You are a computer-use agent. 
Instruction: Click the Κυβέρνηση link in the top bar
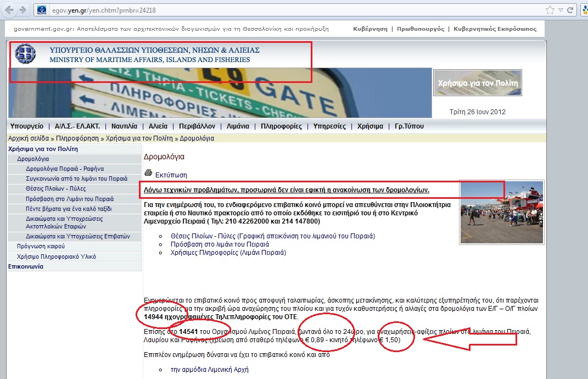[x=370, y=29]
